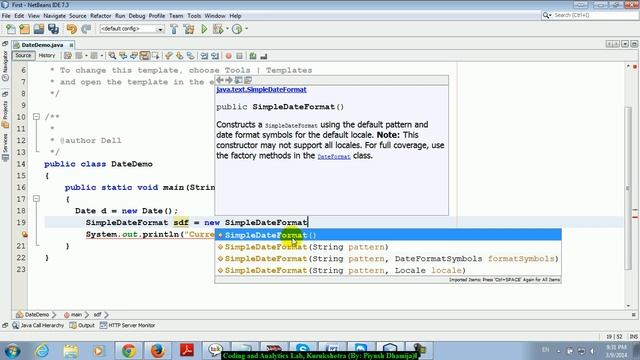640x360 pixels.
Task: Click the Start Macro Recording red icon
Action: (x=229, y=56)
